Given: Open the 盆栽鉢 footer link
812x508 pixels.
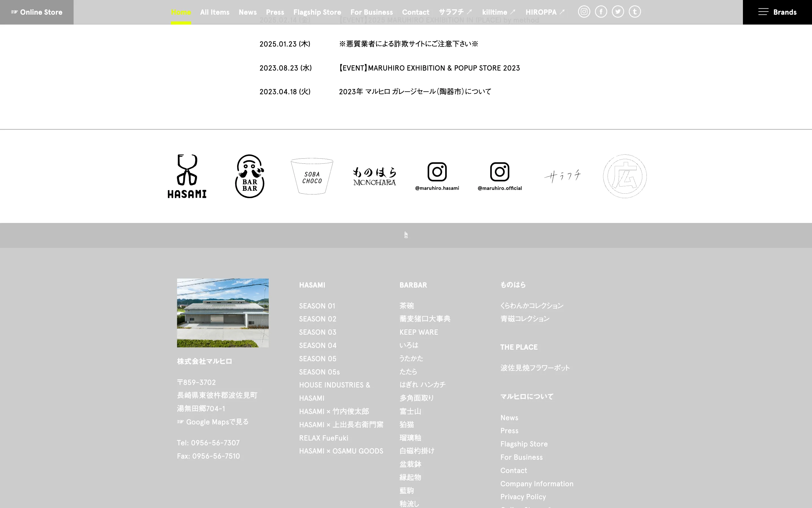Looking at the screenshot, I should click(x=410, y=464).
